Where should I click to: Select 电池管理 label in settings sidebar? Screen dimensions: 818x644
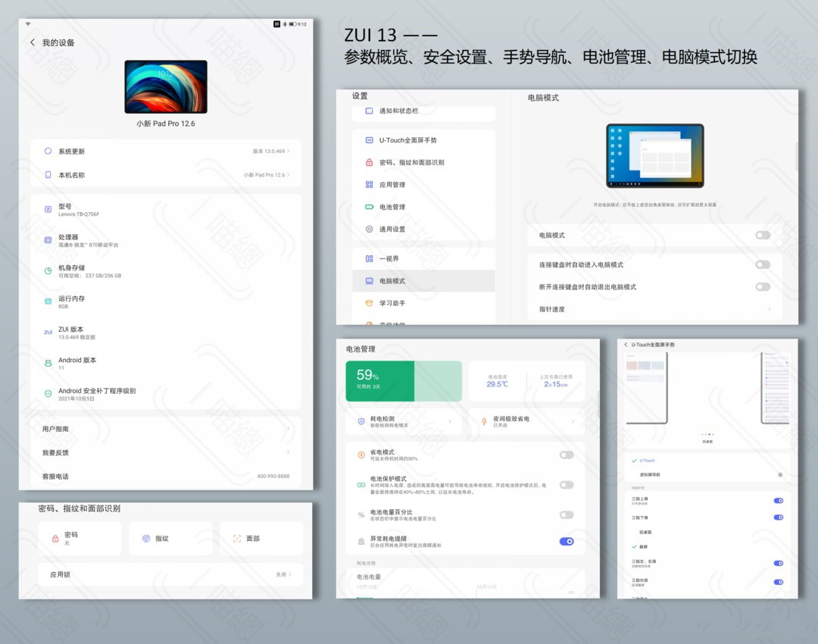click(392, 207)
